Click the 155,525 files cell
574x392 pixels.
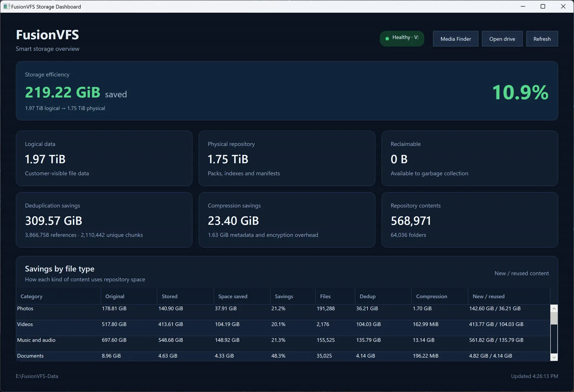(x=326, y=340)
